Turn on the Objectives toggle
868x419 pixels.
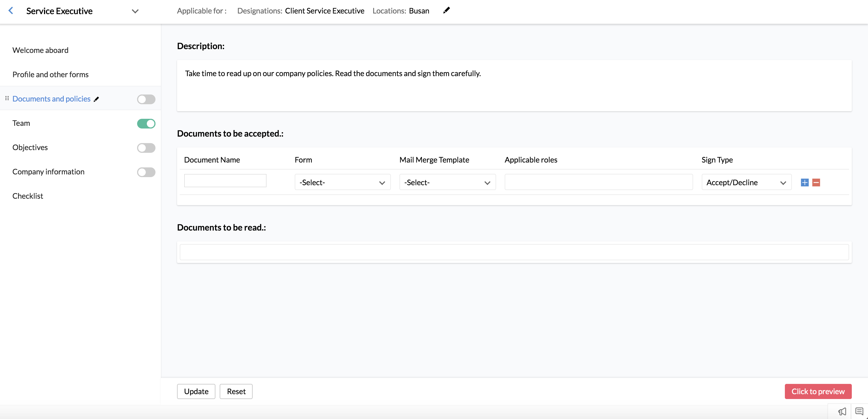click(x=146, y=148)
